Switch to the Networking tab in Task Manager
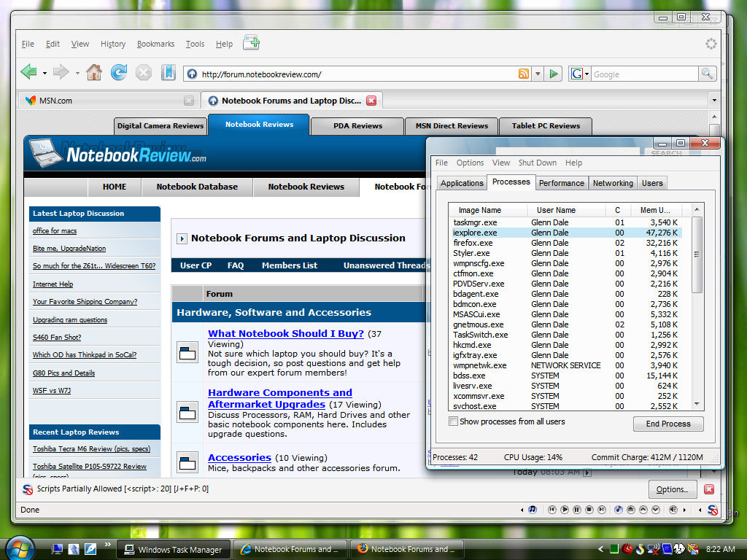 (613, 183)
